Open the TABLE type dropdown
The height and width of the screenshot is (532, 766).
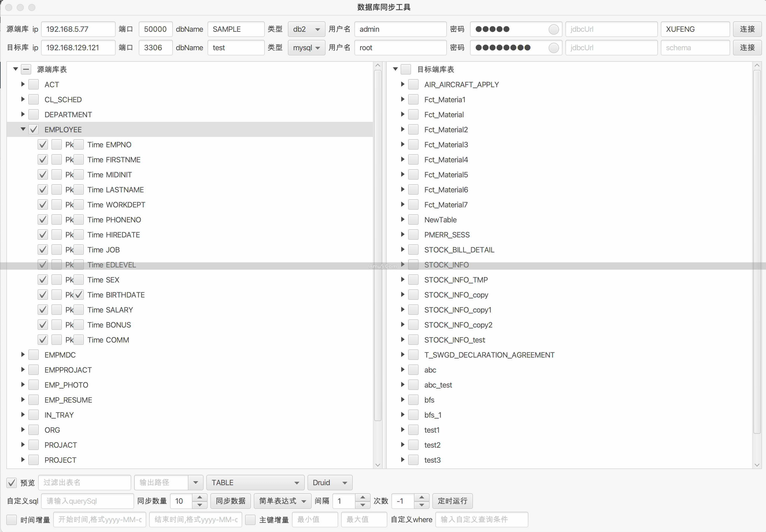tap(255, 482)
